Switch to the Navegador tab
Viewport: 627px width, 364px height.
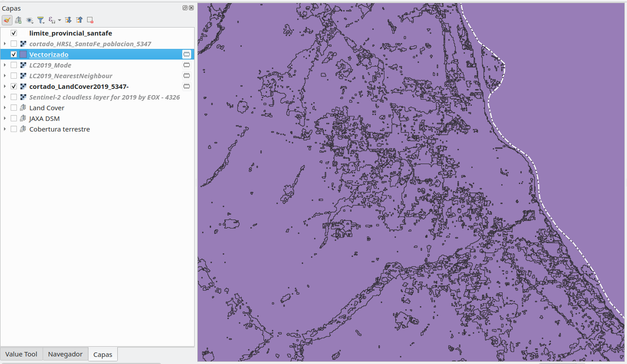[x=65, y=354]
